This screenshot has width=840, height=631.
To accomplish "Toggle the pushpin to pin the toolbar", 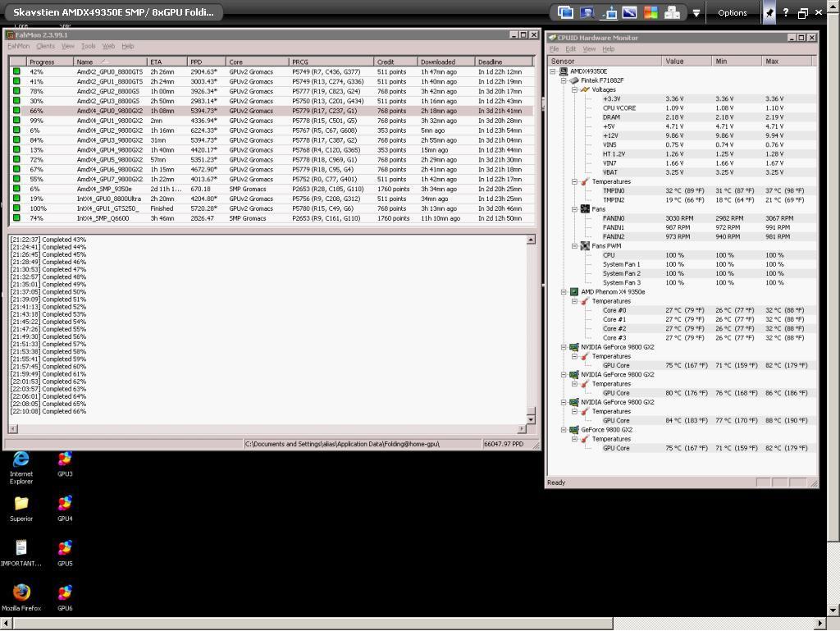I will pos(769,13).
